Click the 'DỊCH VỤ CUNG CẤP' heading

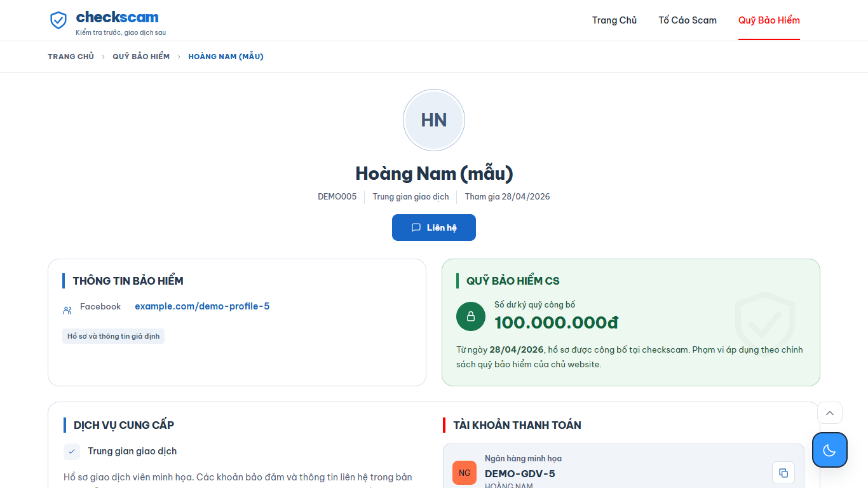[x=124, y=425]
